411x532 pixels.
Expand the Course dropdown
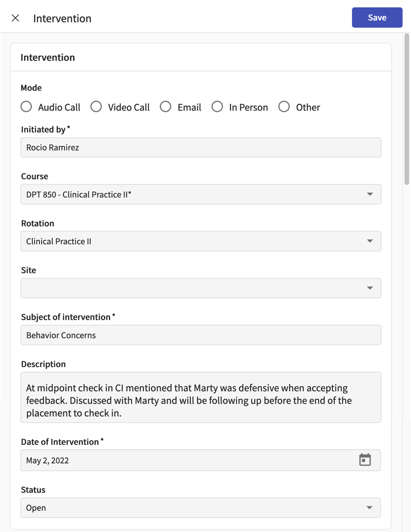pos(370,194)
